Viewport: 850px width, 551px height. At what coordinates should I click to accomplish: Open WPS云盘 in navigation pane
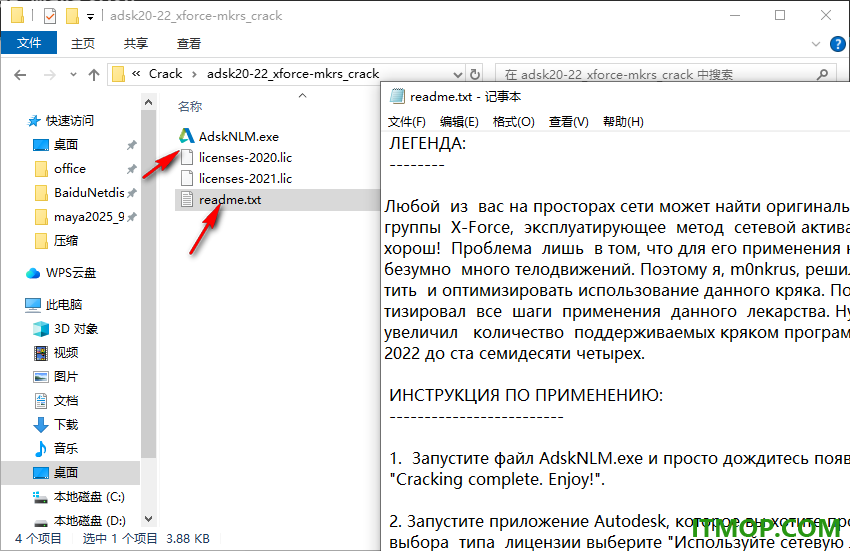70,273
